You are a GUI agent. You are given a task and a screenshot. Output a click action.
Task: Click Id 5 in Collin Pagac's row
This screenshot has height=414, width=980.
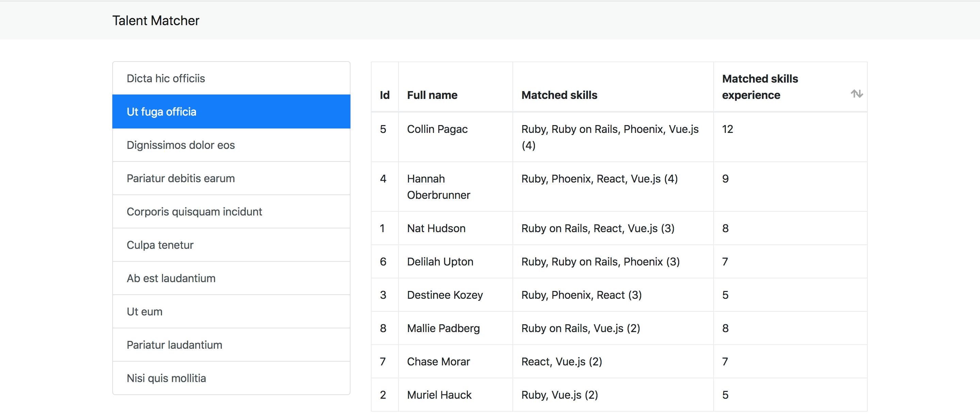[x=383, y=129]
